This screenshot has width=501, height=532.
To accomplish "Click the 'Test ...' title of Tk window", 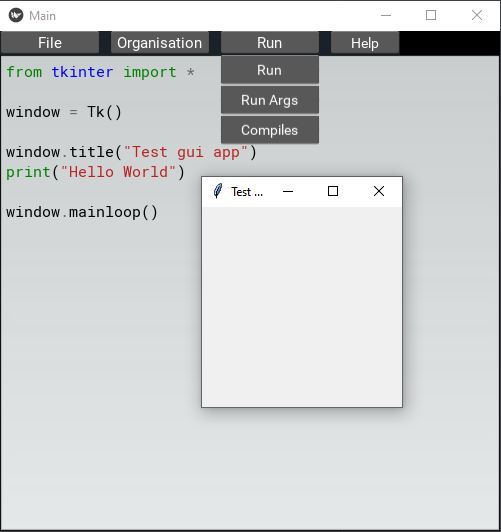I will pos(247,192).
